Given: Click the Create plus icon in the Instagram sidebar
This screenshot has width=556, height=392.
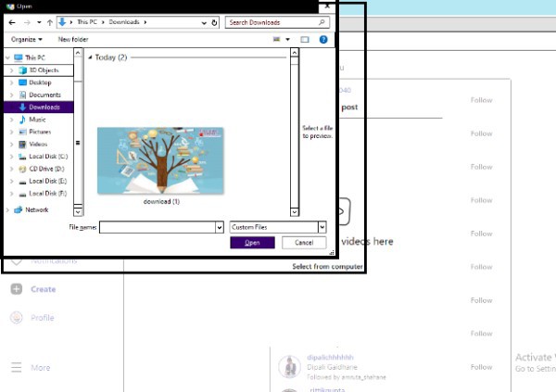Looking at the screenshot, I should tap(17, 289).
